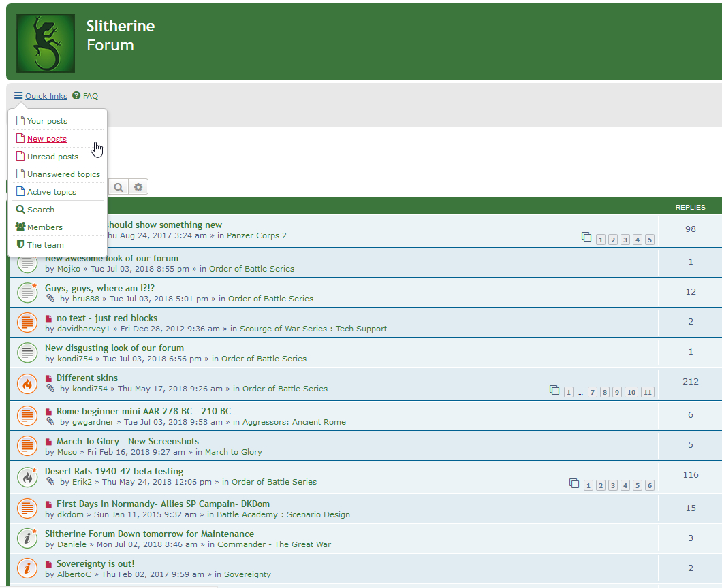Open advanced search gear button
The height and width of the screenshot is (588, 722).
pyautogui.click(x=138, y=186)
